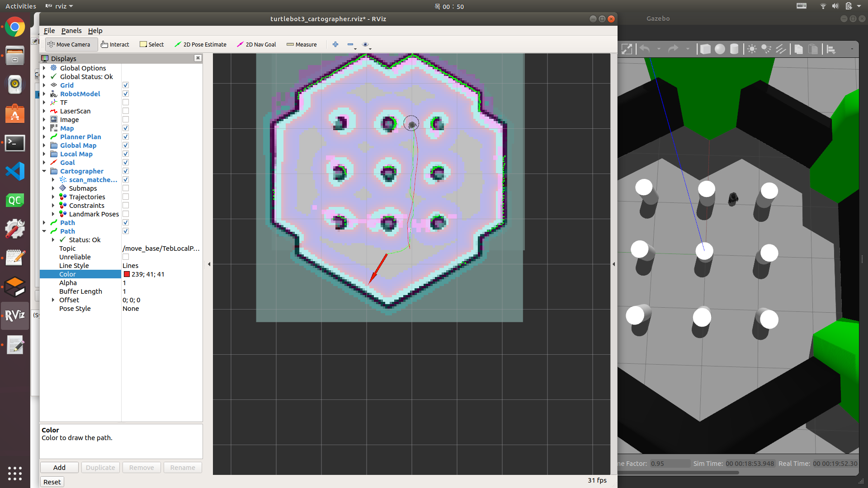Insert a sphere shape in Gazebo

tap(720, 49)
